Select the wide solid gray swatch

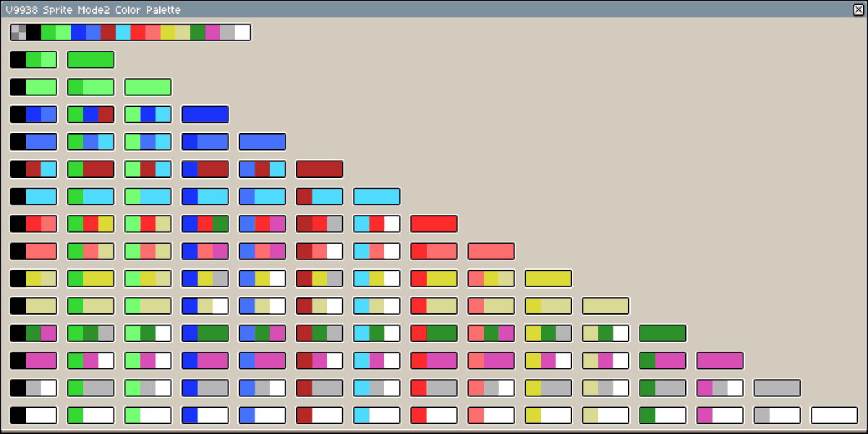click(776, 389)
